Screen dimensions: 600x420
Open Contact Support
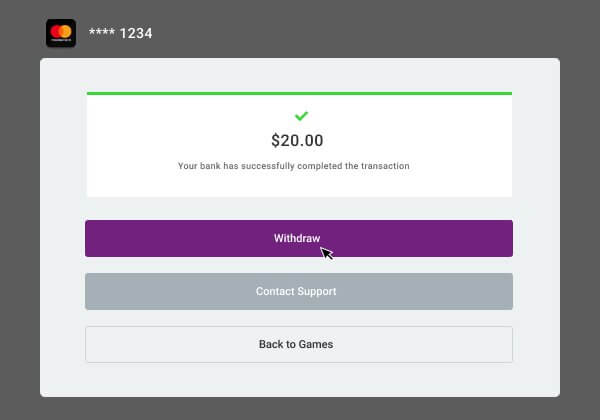click(299, 291)
